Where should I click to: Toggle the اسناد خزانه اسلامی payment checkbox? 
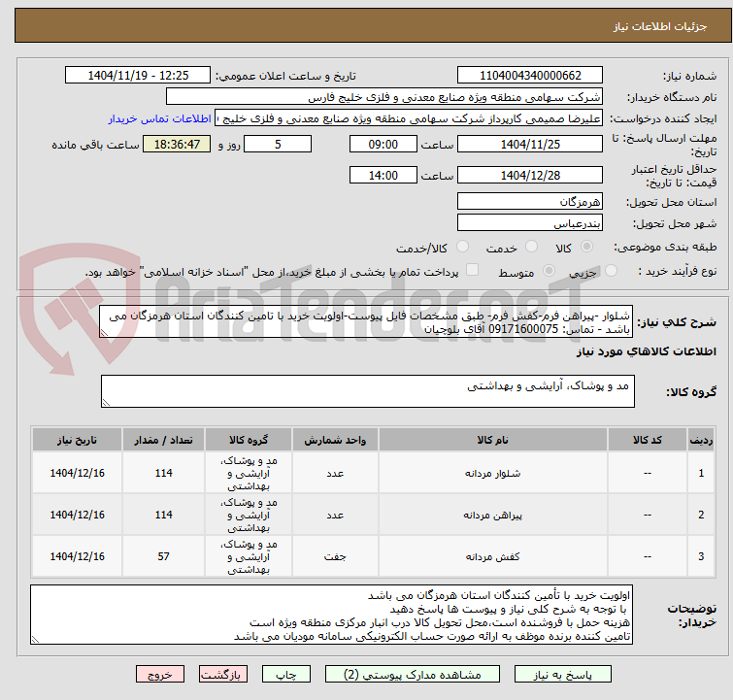[473, 270]
